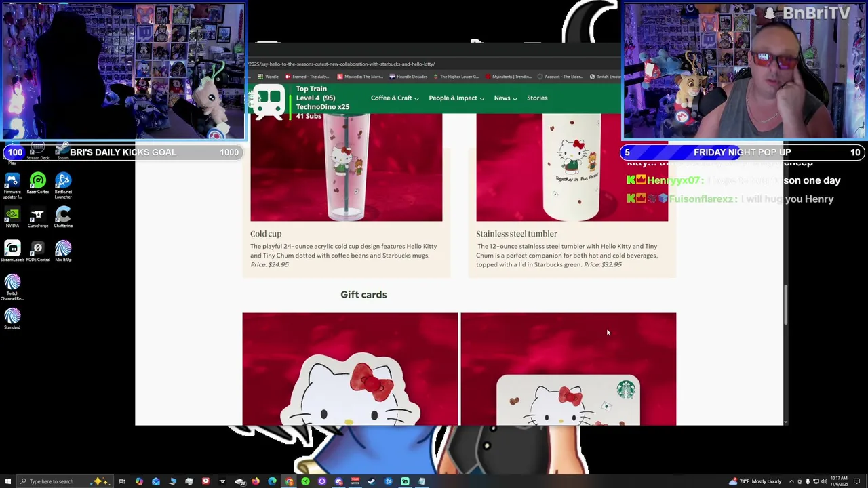Launch Battle.net Launcher from the desktop

coord(63,185)
